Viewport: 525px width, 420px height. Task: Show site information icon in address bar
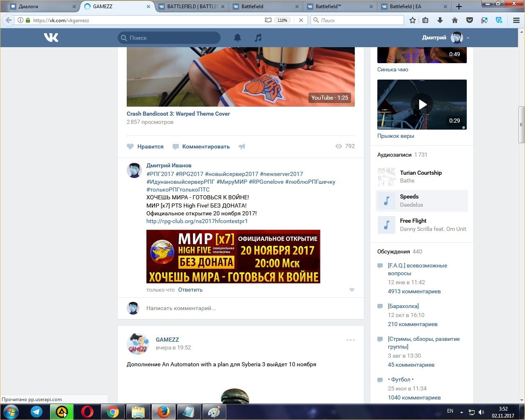tap(20, 20)
